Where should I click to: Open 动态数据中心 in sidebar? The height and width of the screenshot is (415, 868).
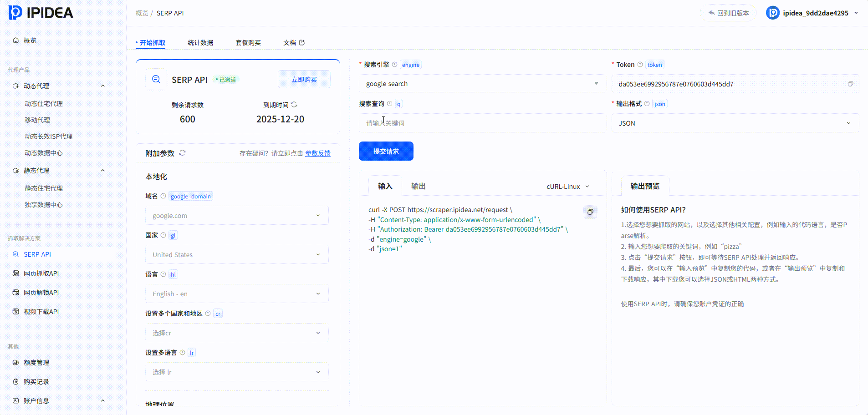click(x=44, y=153)
